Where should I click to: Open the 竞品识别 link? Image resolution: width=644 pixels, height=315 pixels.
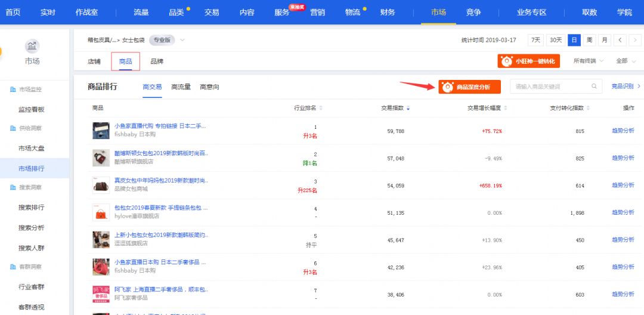point(626,87)
